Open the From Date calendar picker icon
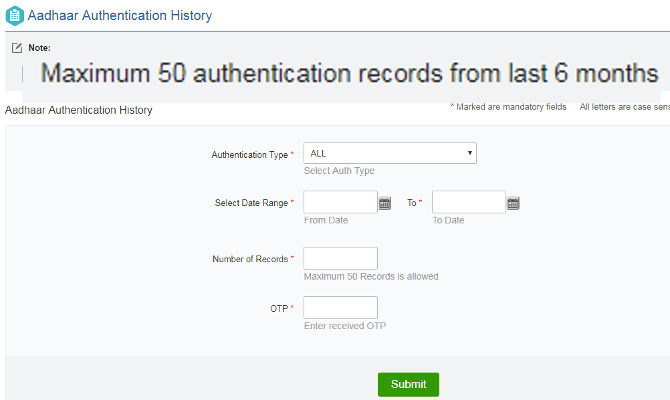This screenshot has width=670, height=400. [385, 203]
